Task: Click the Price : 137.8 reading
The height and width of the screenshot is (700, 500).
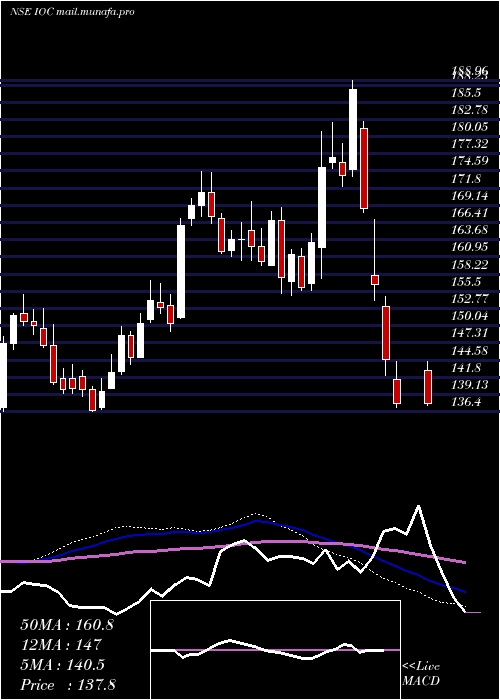Action: [68, 685]
